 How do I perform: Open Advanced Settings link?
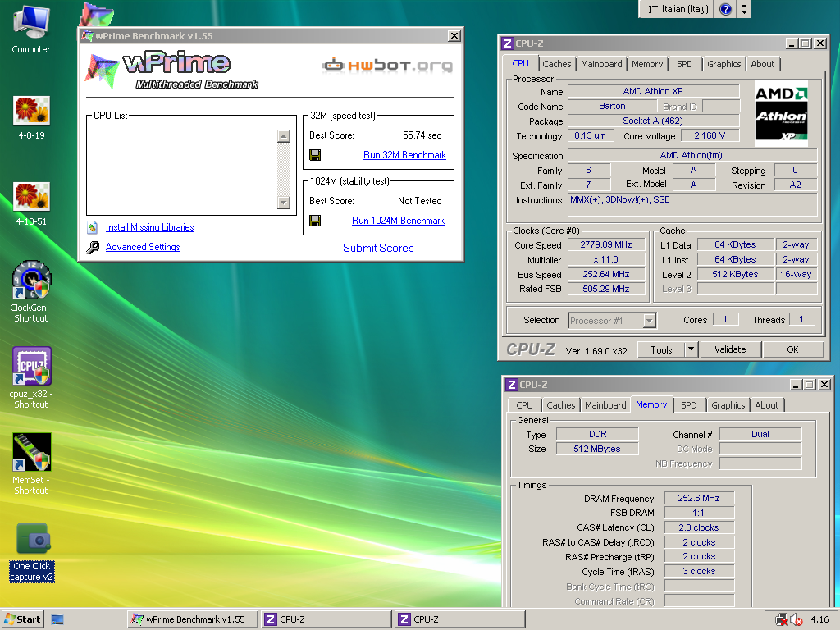point(143,247)
